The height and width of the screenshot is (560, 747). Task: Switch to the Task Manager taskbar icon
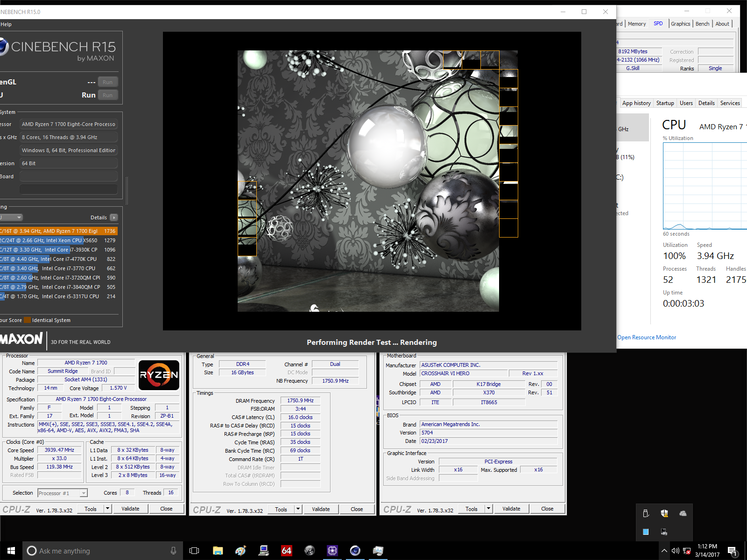click(x=378, y=551)
